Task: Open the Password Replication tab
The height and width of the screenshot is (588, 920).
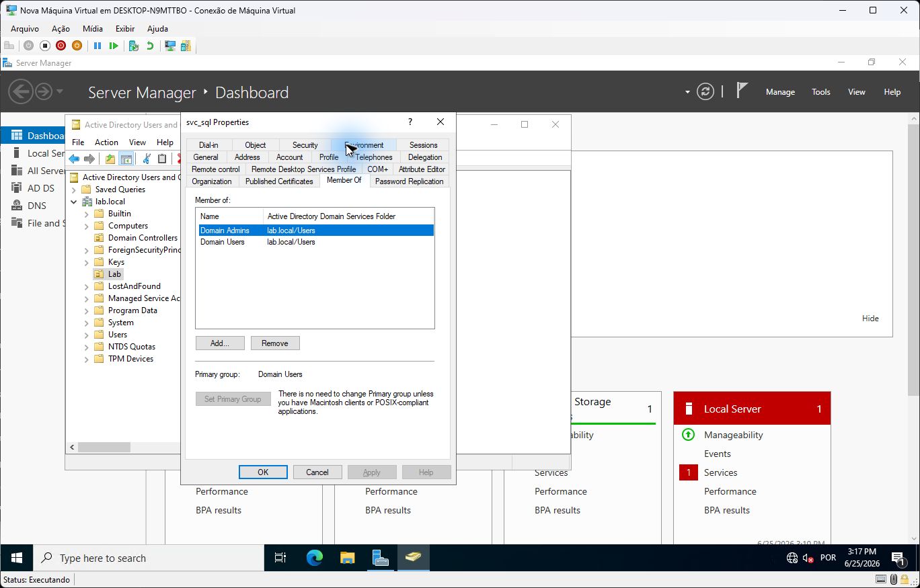Action: point(409,181)
